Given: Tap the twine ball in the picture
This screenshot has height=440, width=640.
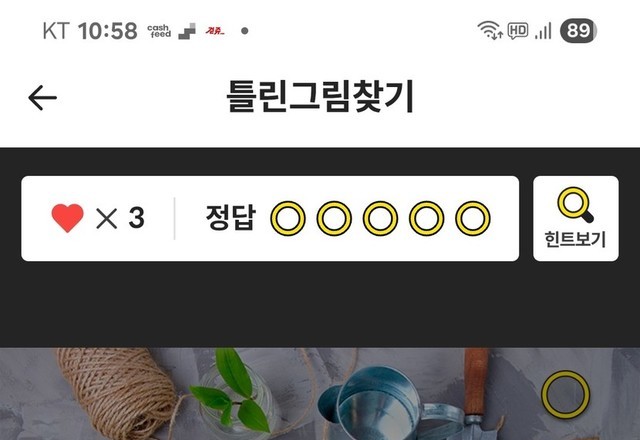Looking at the screenshot, I should tap(116, 392).
